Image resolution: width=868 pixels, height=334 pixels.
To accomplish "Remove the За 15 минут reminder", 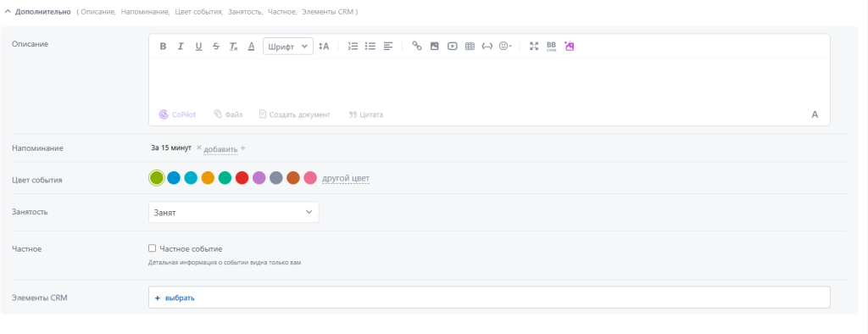I will point(198,148).
